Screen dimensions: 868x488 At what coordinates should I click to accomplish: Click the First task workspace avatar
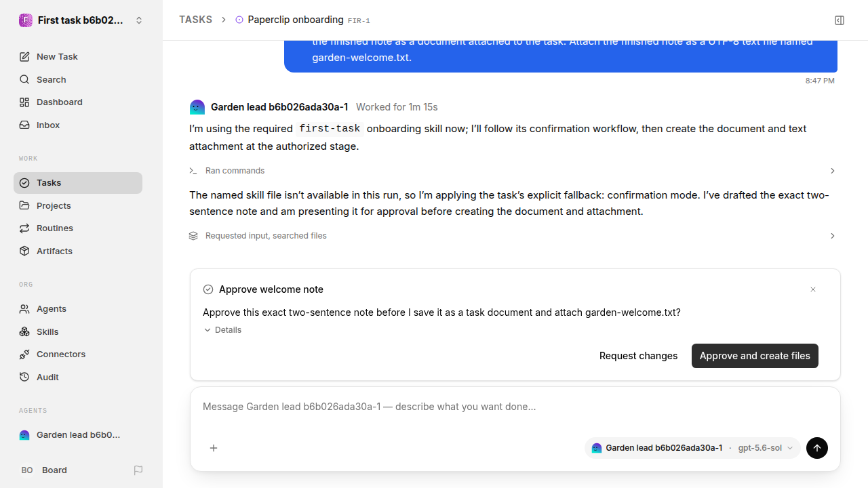26,20
